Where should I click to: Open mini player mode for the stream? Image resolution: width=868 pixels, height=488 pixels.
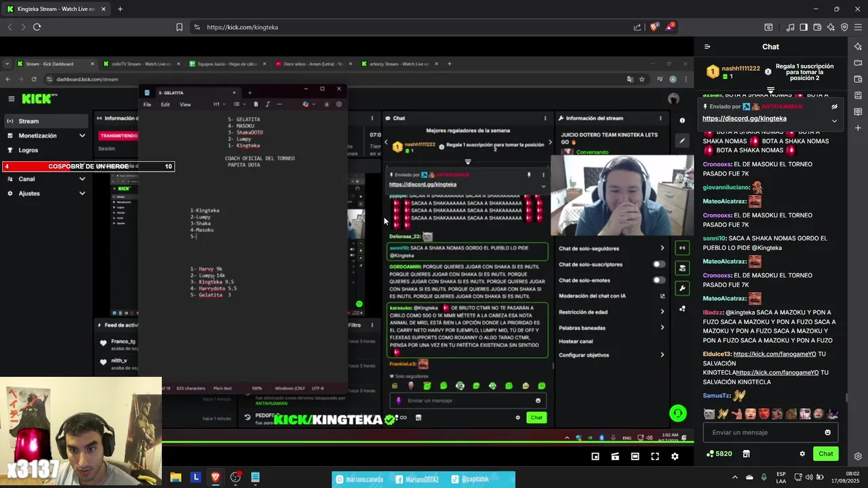coord(595,457)
